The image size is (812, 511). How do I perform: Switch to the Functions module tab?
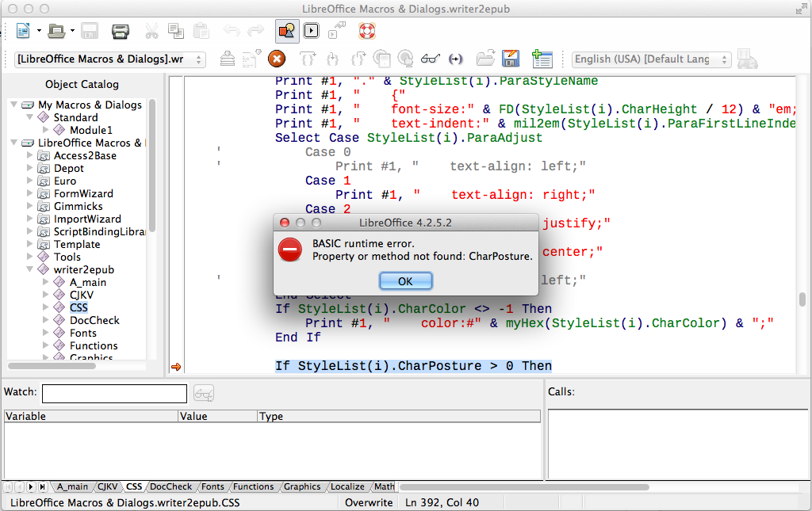pos(253,486)
